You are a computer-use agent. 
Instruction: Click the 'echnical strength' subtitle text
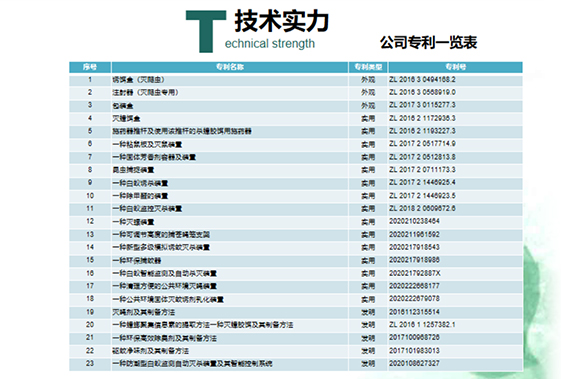pos(270,44)
